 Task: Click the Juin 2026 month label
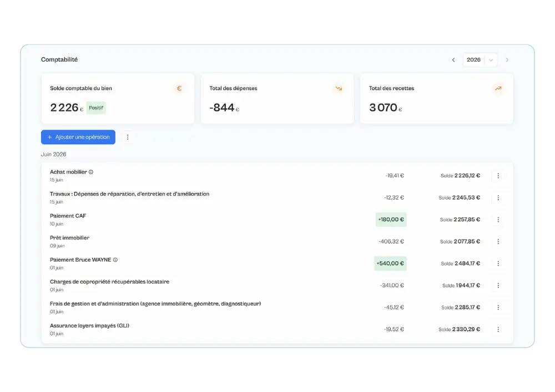click(x=53, y=154)
